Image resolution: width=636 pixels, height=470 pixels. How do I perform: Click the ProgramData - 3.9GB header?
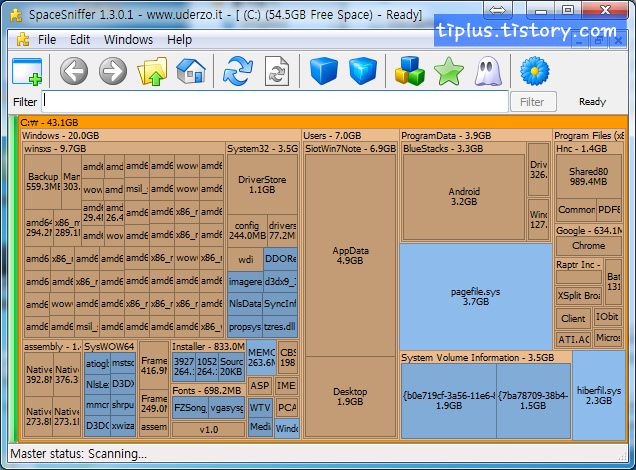click(x=476, y=135)
